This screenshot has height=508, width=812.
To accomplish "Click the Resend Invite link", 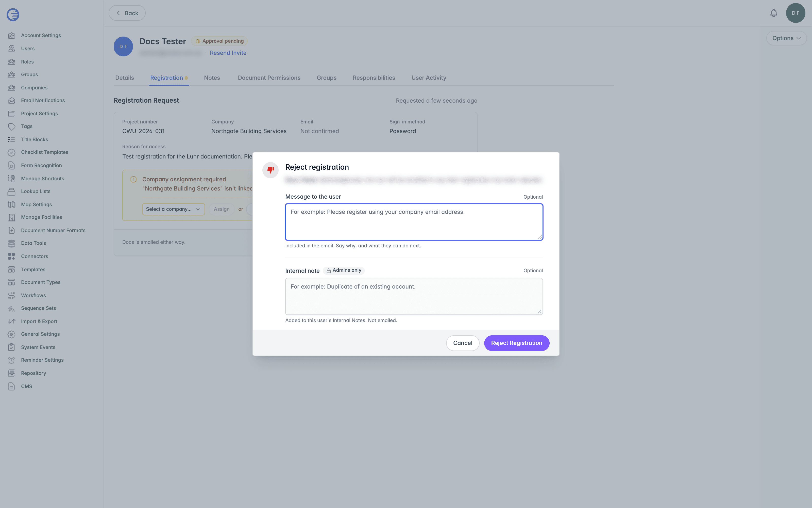I will [x=228, y=53].
